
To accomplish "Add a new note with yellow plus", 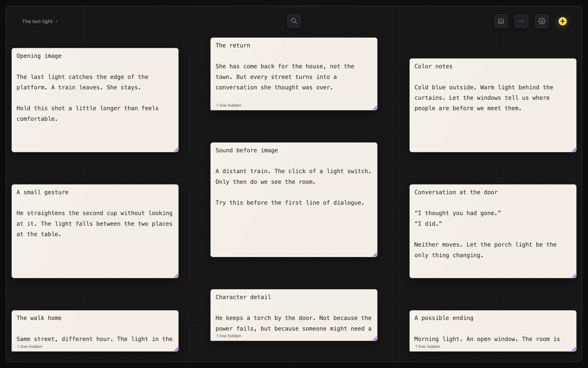I will 562,21.
